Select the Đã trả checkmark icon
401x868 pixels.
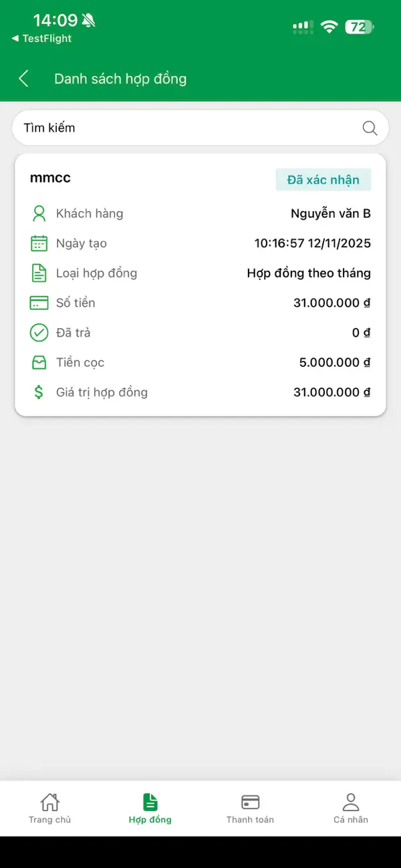pos(39,332)
